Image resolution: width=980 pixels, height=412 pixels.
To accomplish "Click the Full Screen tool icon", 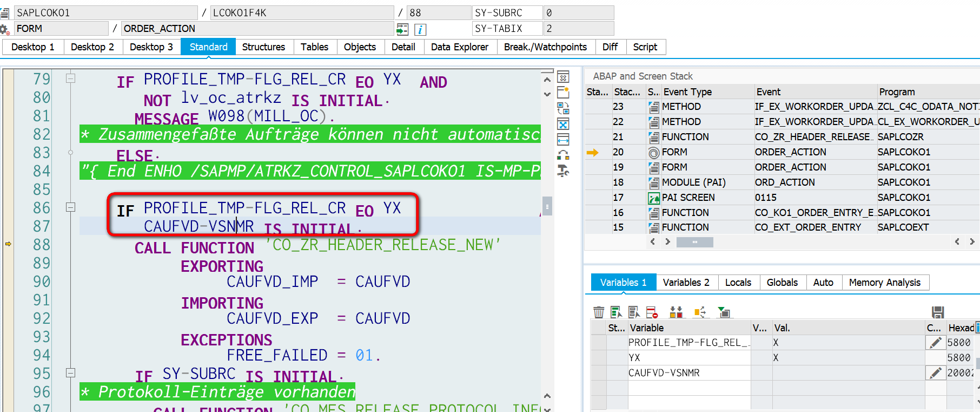I will pos(563,124).
